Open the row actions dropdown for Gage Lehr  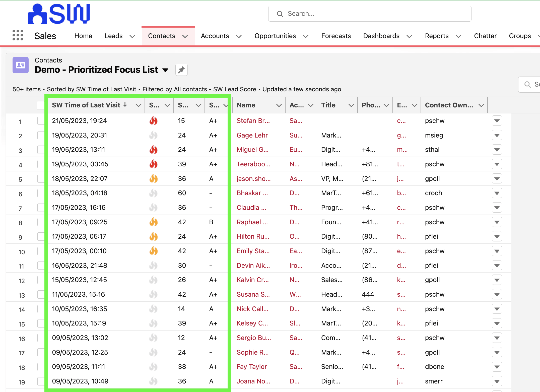pyautogui.click(x=497, y=135)
